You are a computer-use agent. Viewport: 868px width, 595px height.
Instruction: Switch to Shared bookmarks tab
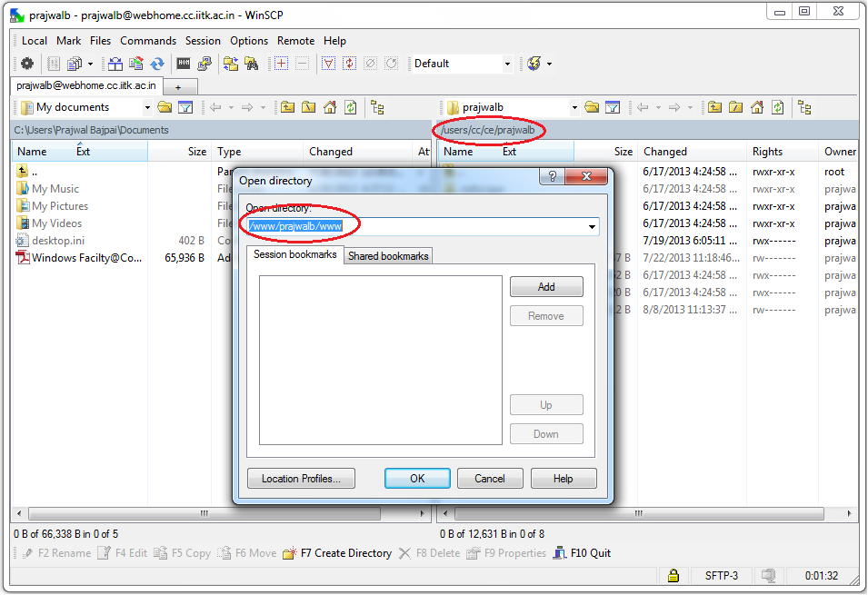click(x=388, y=255)
